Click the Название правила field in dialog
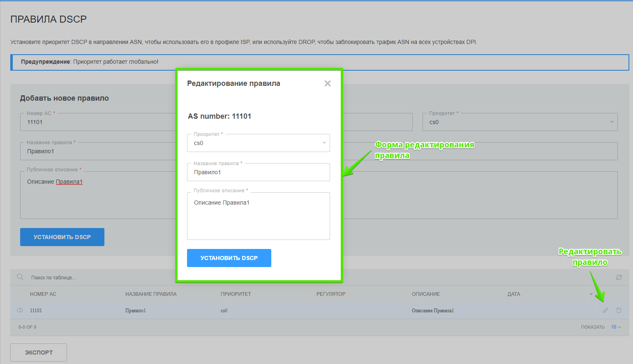Image resolution: width=633 pixels, height=364 pixels. [x=258, y=172]
